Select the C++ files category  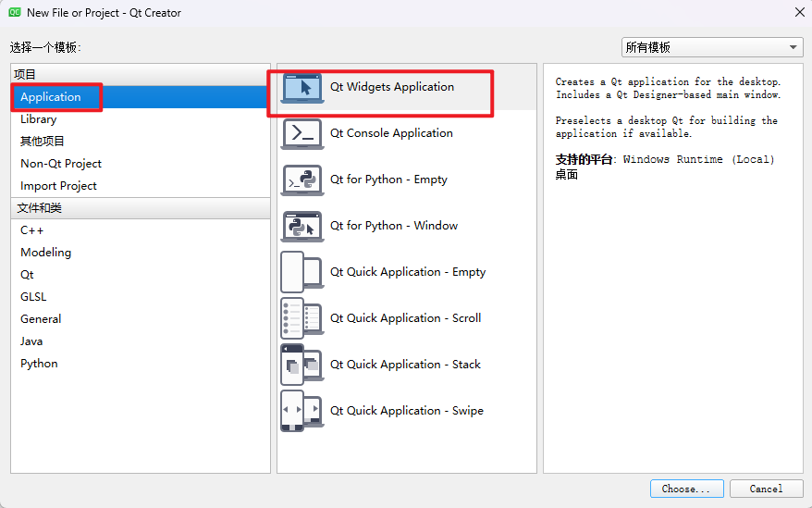click(x=140, y=230)
